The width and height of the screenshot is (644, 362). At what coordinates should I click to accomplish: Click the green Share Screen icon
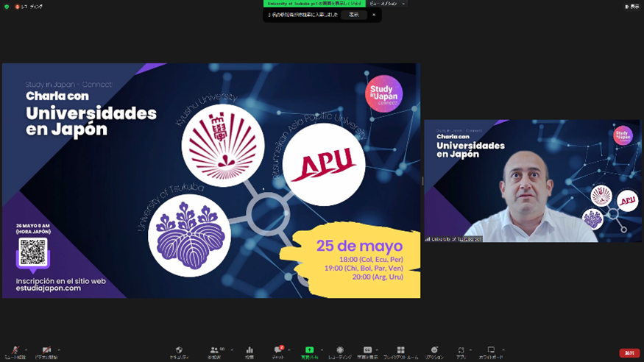click(x=309, y=350)
